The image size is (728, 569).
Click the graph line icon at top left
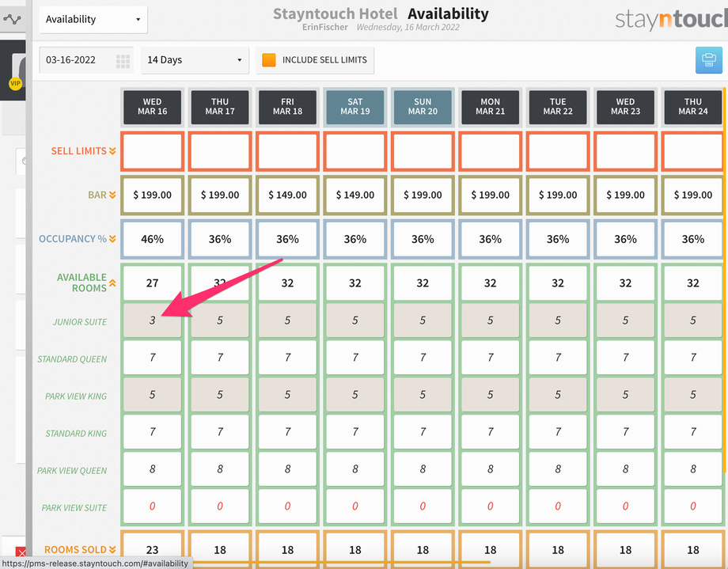click(x=12, y=20)
